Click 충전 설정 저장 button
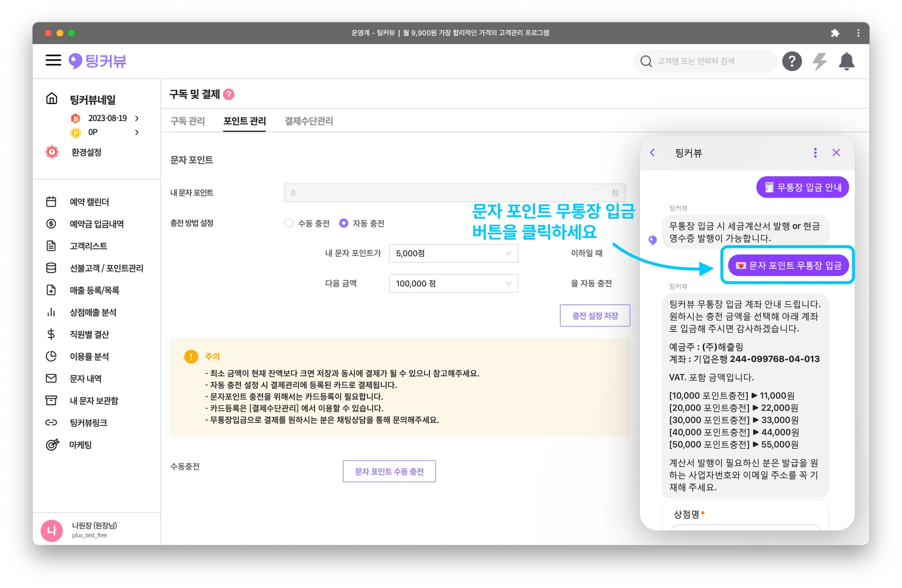The width and height of the screenshot is (902, 588). point(595,315)
